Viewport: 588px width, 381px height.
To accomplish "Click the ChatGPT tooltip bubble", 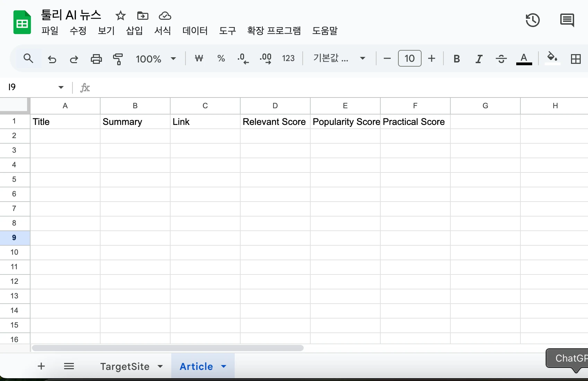I will pyautogui.click(x=567, y=358).
